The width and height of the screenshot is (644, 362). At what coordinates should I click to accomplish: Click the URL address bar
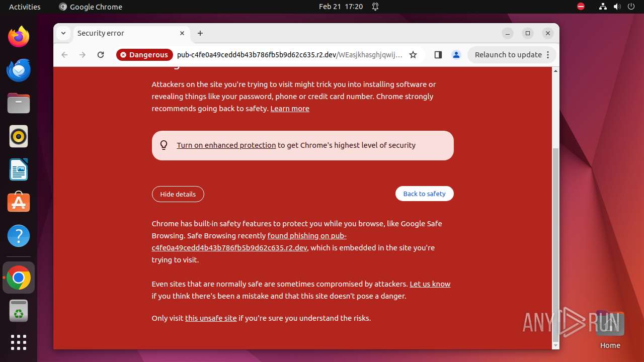click(290, 55)
